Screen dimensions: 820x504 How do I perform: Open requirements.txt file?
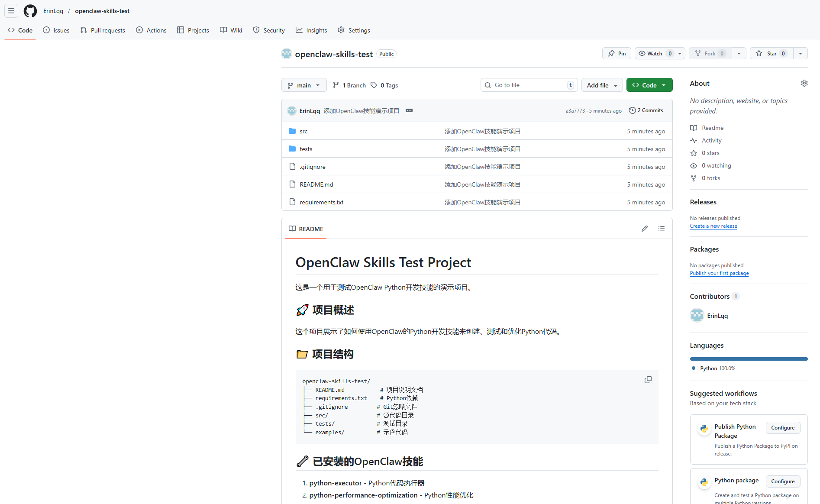click(x=322, y=202)
